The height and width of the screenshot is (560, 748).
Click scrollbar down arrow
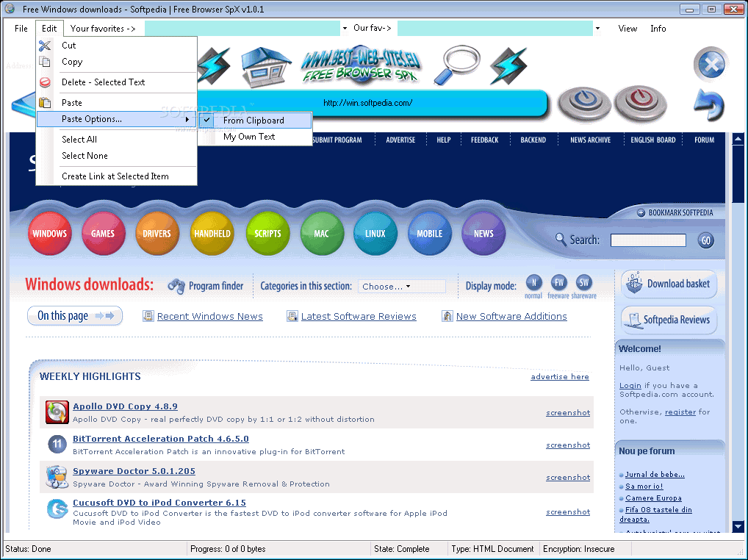click(x=738, y=527)
